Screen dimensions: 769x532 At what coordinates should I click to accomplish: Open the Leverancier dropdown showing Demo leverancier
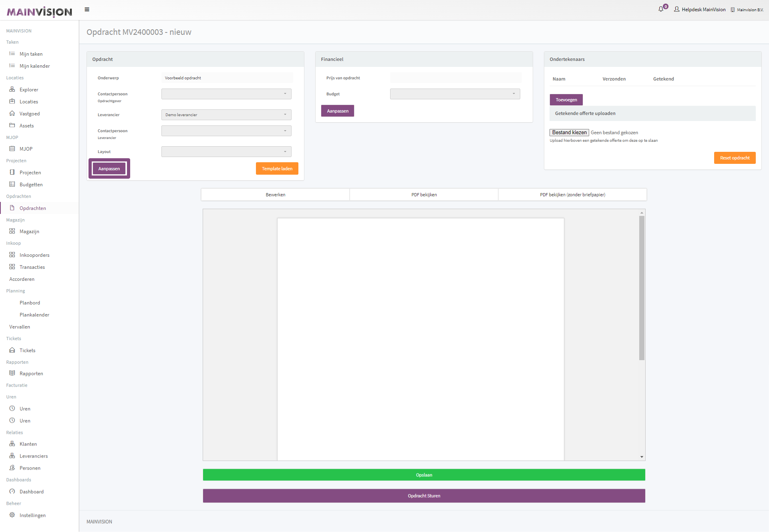[226, 115]
